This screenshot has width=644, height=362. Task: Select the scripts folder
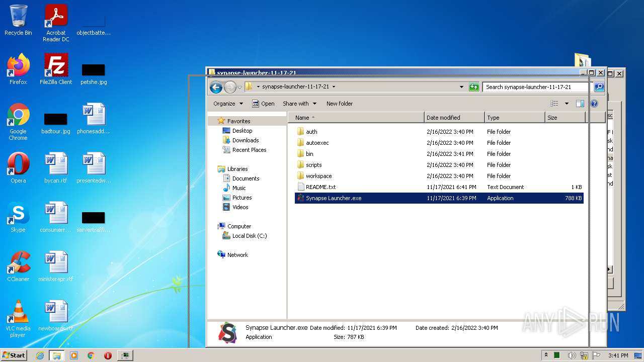point(313,165)
